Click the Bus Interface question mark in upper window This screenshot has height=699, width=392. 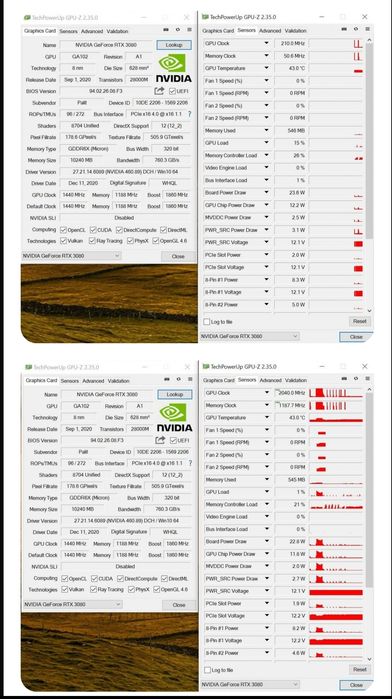point(190,114)
